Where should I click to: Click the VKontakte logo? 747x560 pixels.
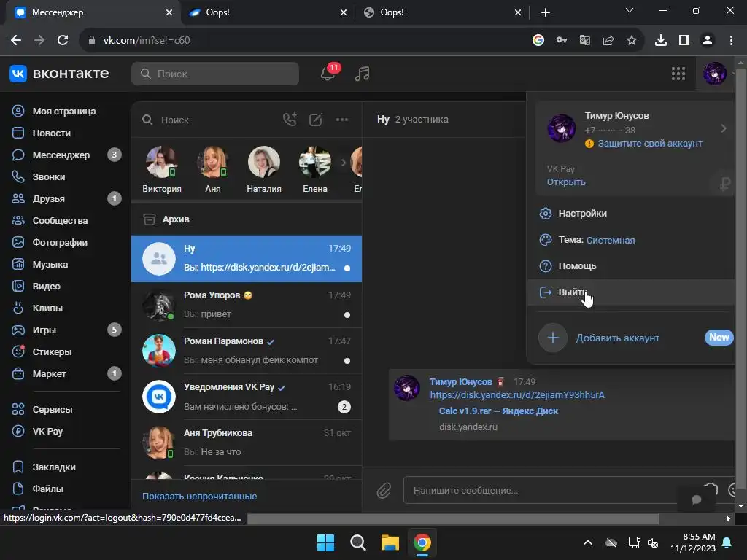click(59, 74)
